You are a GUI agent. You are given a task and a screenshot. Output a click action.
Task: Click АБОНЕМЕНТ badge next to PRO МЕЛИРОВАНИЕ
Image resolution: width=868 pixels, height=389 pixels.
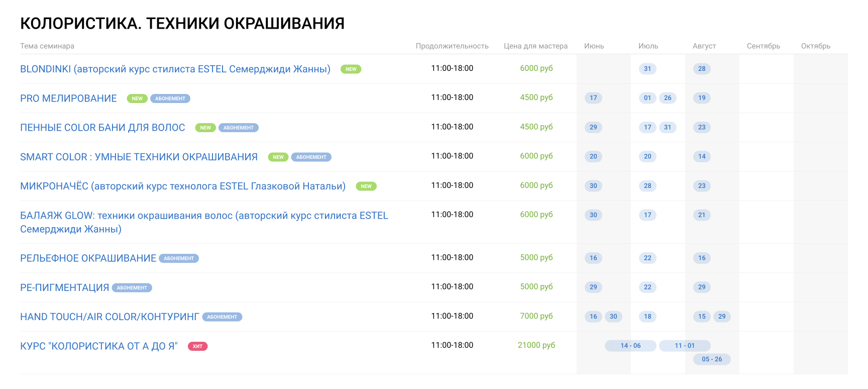(x=170, y=99)
